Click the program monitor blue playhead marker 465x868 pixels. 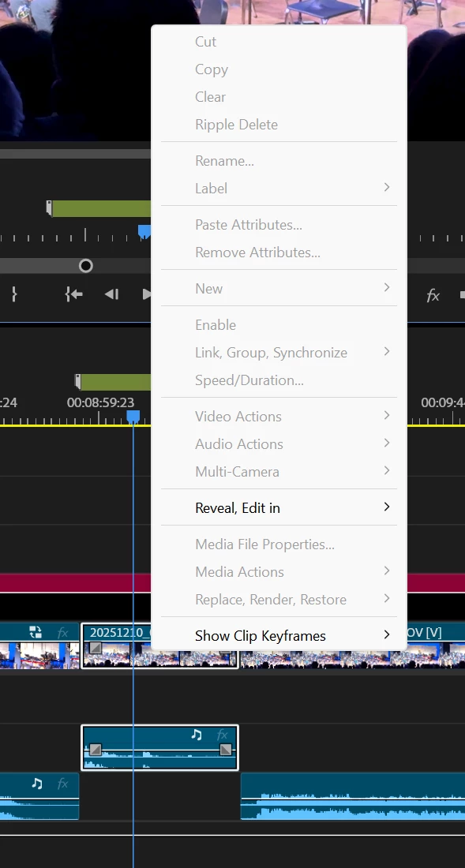tap(144, 231)
